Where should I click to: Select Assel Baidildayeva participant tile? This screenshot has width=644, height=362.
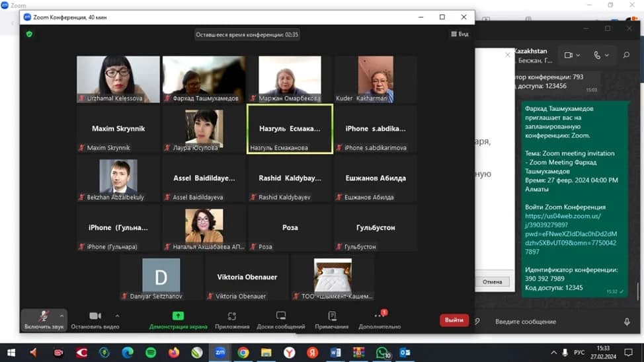(204, 178)
